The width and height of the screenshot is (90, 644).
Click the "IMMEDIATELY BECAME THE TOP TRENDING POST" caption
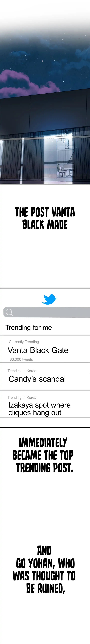(x=43, y=455)
